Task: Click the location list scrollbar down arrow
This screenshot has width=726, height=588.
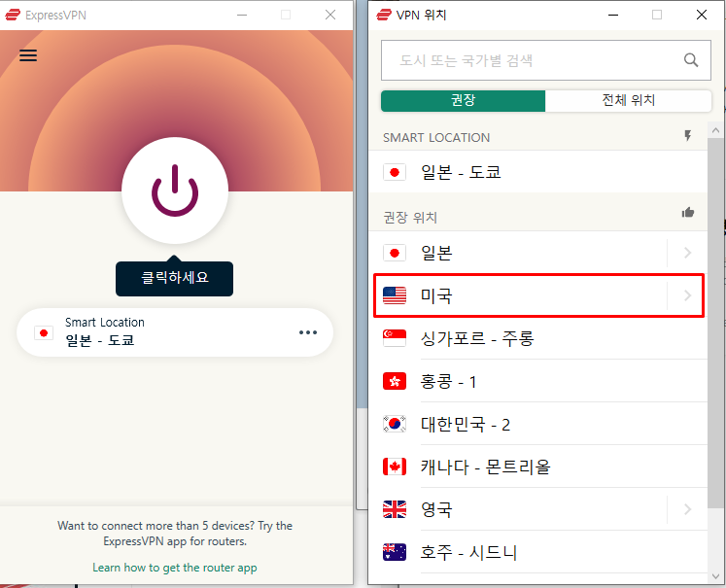Action: (x=716, y=576)
